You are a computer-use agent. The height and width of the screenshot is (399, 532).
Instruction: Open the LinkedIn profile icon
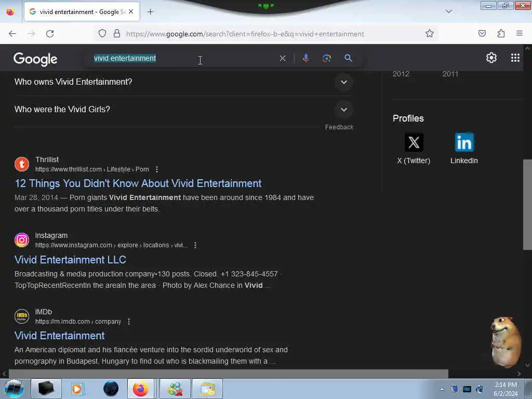coord(464,142)
